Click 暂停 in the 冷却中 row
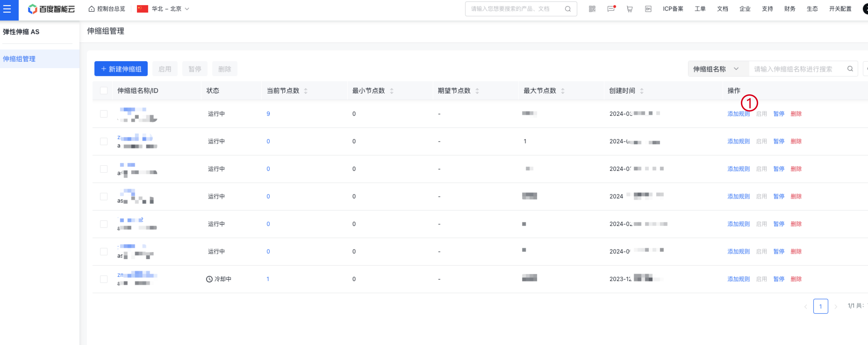This screenshot has width=868, height=345. [x=779, y=279]
